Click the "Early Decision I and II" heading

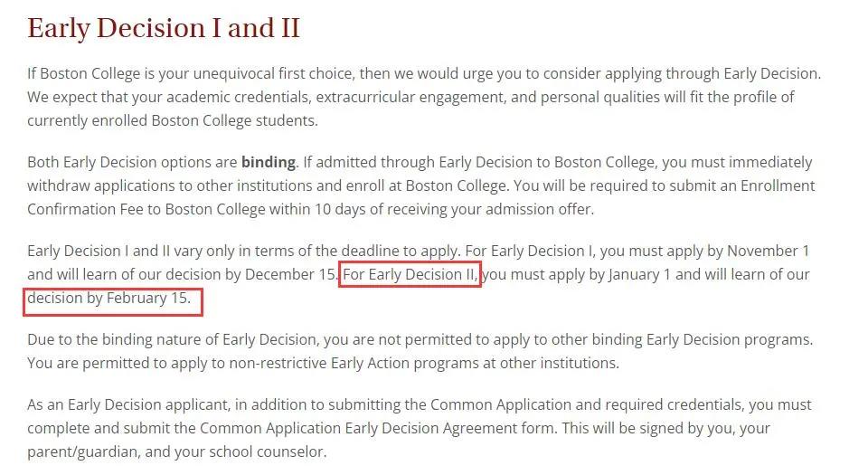click(164, 29)
